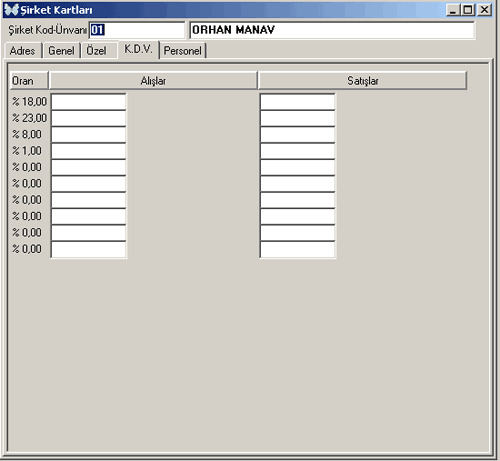Focus the Satışlar field for %18,00 rate
This screenshot has height=461, width=500.
[298, 102]
